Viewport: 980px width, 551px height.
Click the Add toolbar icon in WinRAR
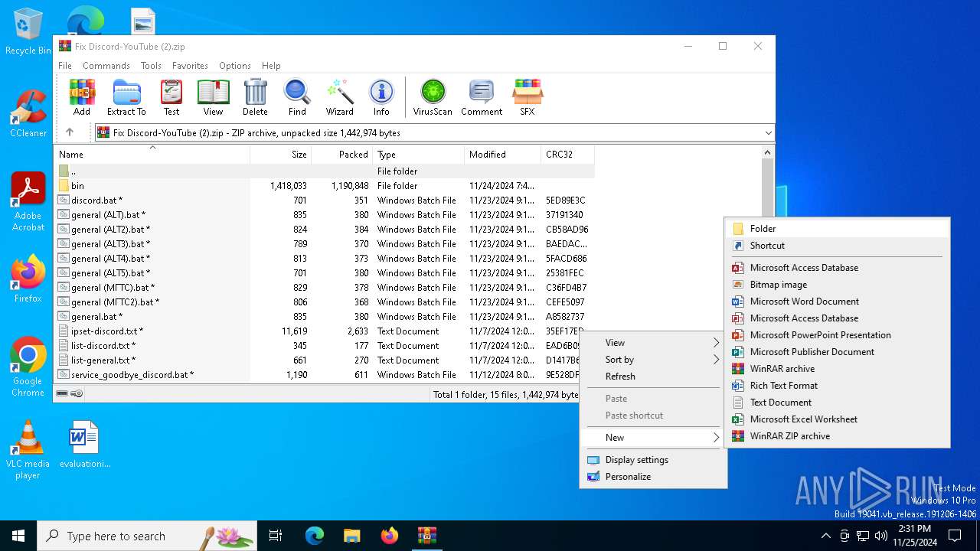[82, 97]
